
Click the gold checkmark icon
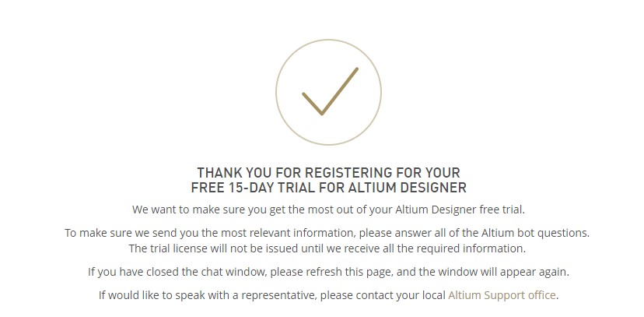330,91
